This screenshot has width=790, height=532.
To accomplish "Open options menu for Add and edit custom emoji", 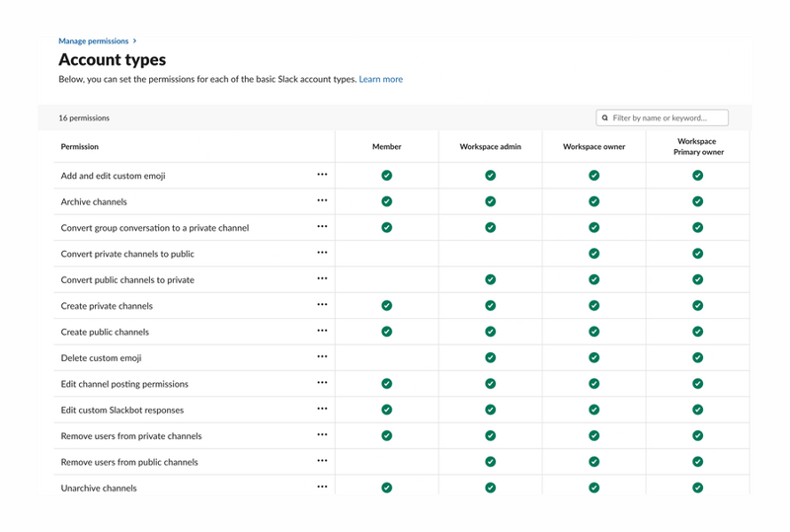I will click(x=322, y=175).
